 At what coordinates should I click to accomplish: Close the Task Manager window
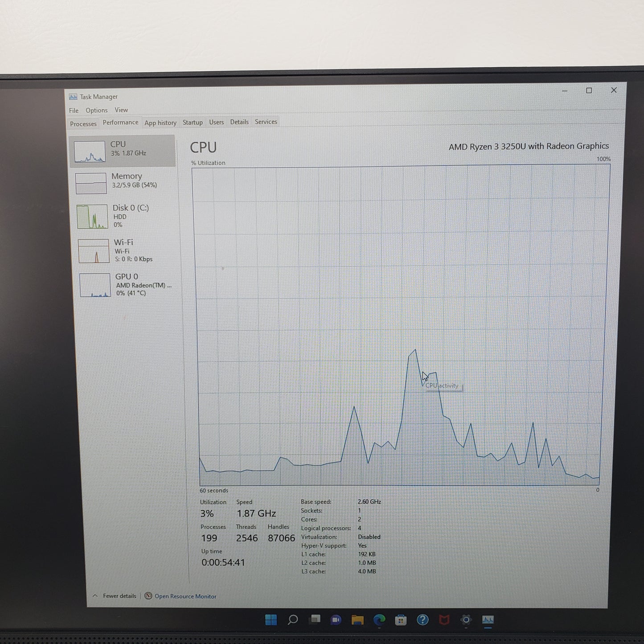(x=614, y=90)
